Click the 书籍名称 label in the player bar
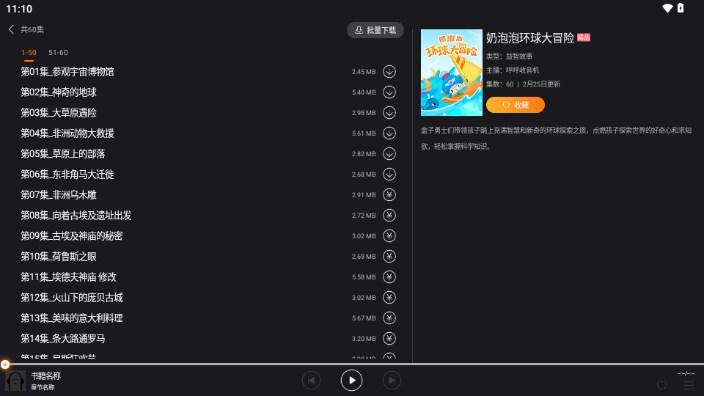Screen dimensions: 704x396 tap(45, 376)
